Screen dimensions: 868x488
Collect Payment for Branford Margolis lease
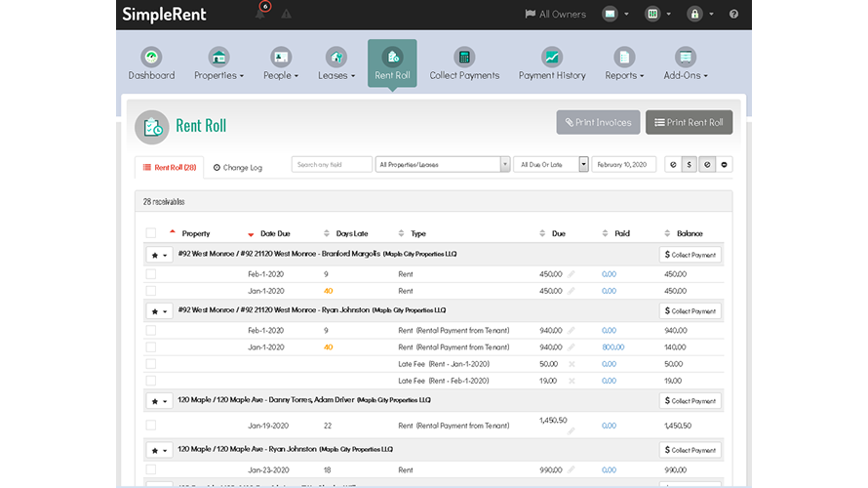tap(690, 255)
